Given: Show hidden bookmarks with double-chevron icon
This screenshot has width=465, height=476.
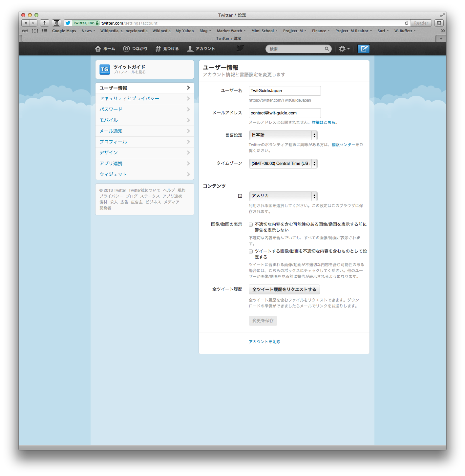Looking at the screenshot, I should point(443,31).
